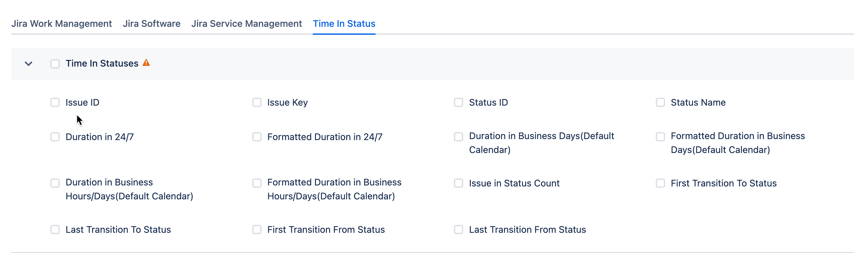The width and height of the screenshot is (868, 253).
Task: Tick the Issue Key checkbox
Action: click(257, 102)
